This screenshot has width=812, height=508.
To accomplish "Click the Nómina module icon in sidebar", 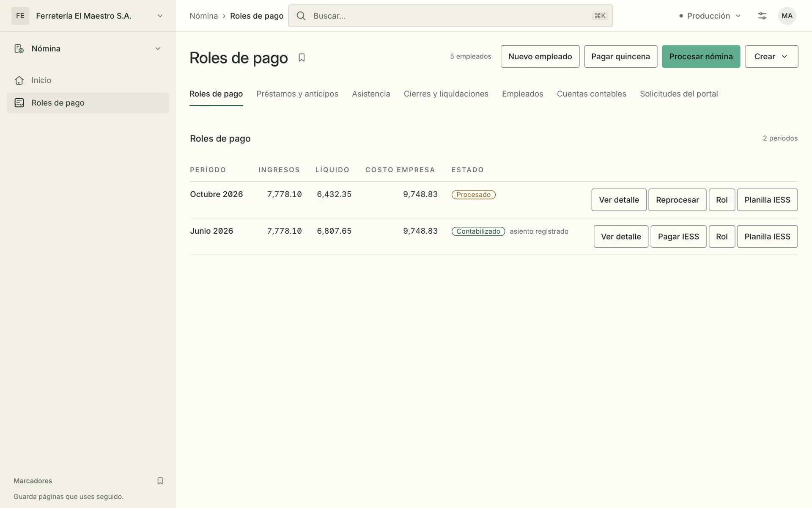I will (19, 49).
